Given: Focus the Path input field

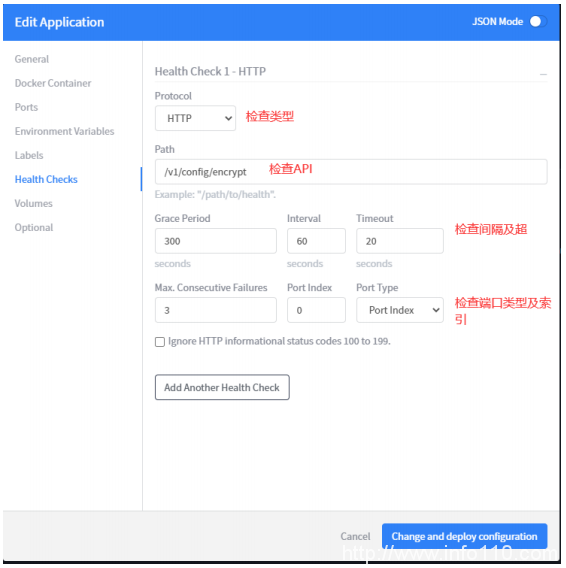Looking at the screenshot, I should pyautogui.click(x=351, y=172).
